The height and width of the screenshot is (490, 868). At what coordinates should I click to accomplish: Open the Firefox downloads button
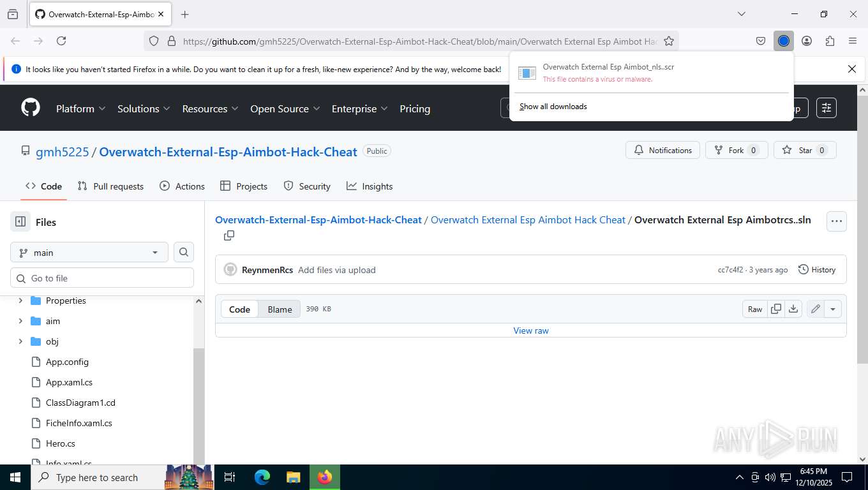(x=784, y=41)
